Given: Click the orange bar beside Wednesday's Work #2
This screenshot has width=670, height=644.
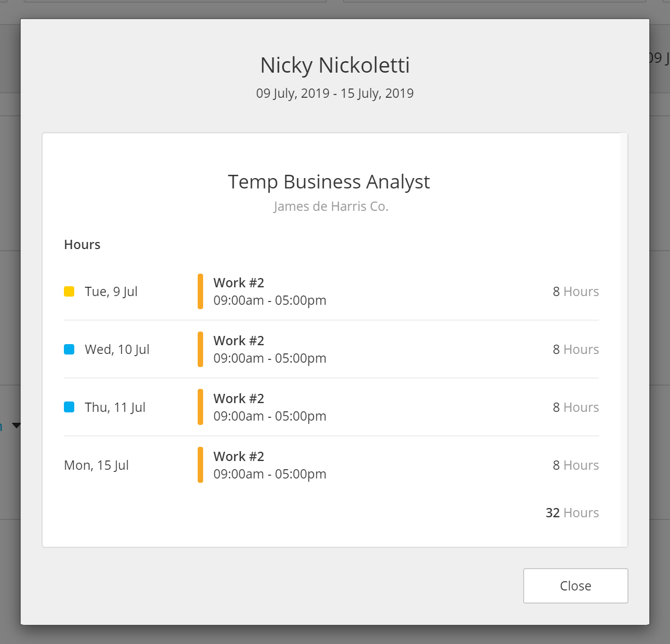Looking at the screenshot, I should [x=200, y=350].
